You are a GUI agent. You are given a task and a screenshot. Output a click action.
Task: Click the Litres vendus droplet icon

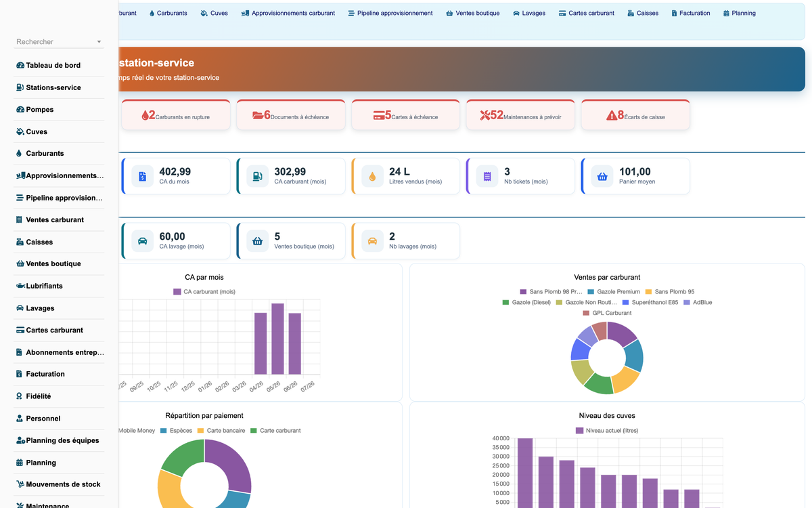372,176
